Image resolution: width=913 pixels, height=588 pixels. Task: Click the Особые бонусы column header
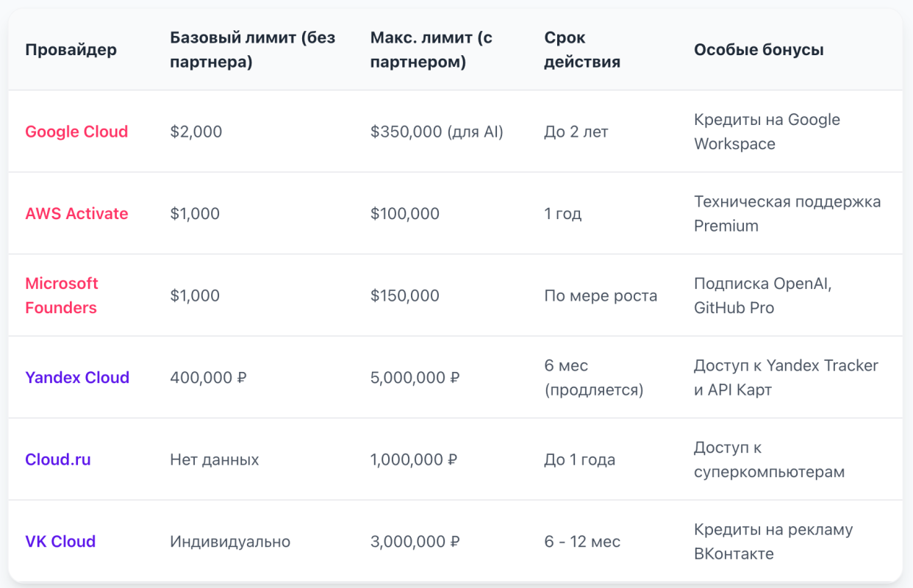coord(759,50)
